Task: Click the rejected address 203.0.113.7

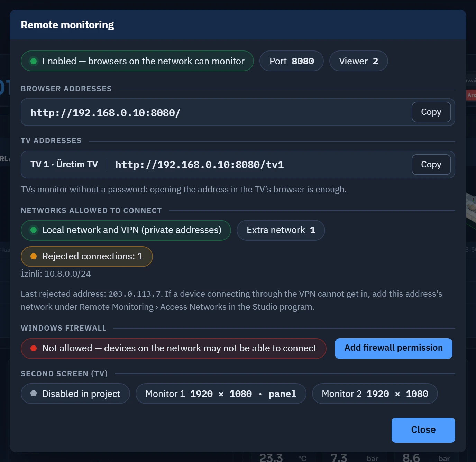Action: [x=135, y=294]
